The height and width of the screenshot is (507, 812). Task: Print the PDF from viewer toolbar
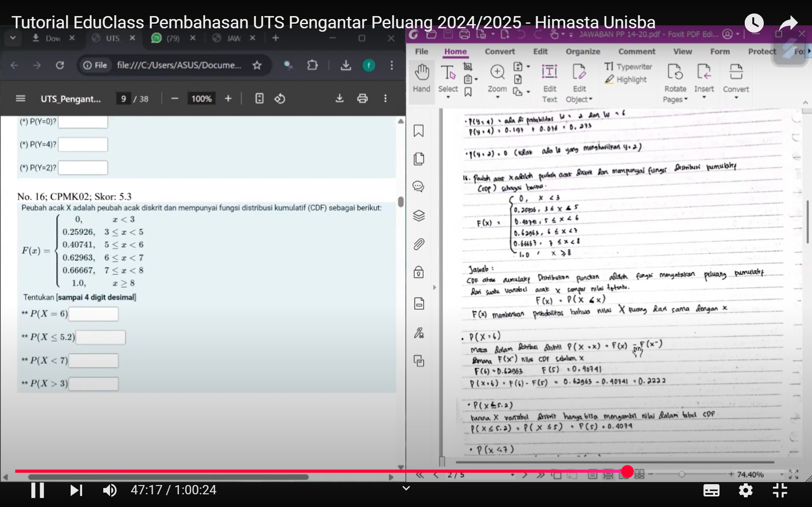point(362,99)
